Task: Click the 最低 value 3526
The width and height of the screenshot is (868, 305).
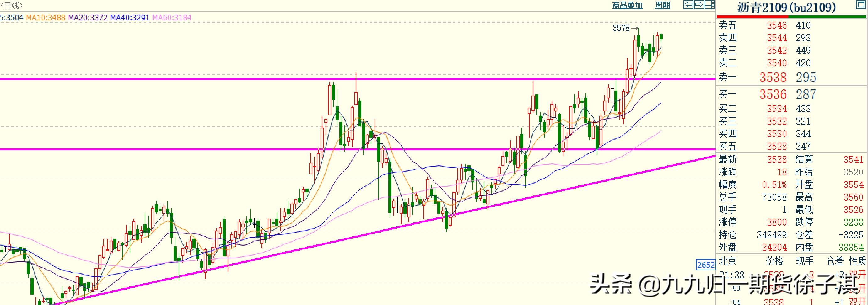Action: 854,210
